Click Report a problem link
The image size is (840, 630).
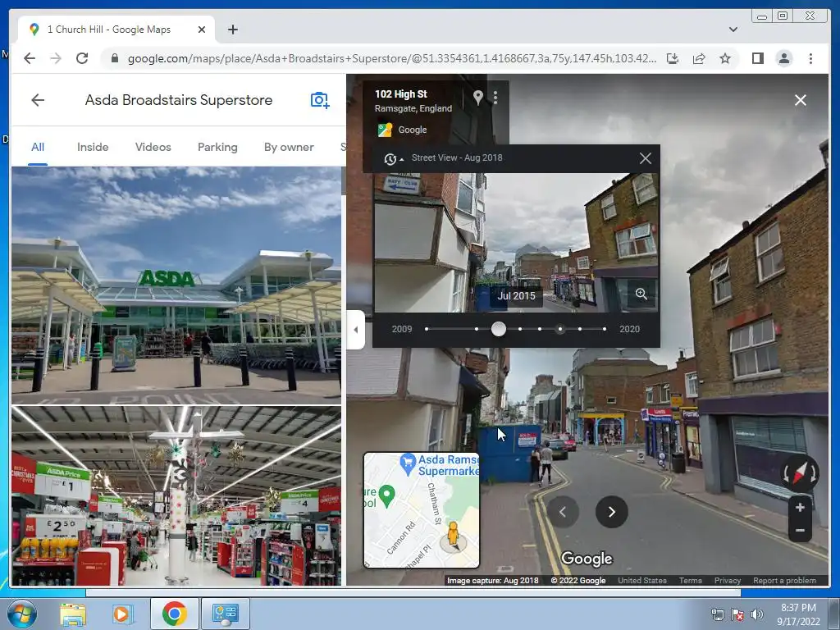[x=784, y=580]
